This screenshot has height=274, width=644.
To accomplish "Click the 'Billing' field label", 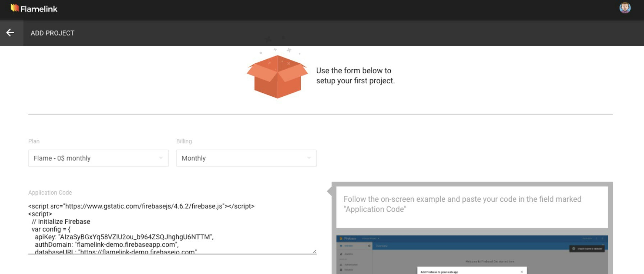I will coord(184,141).
